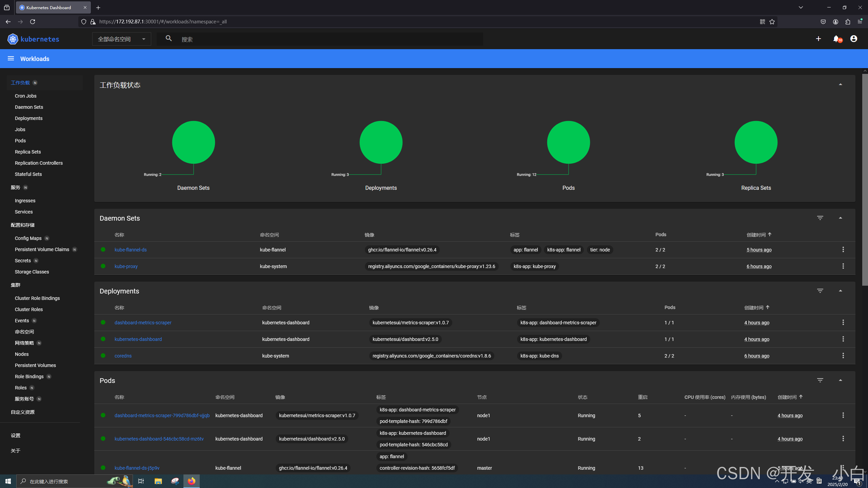Screen dimensions: 868x488
Task: Collapse the workload status card
Action: tap(840, 84)
